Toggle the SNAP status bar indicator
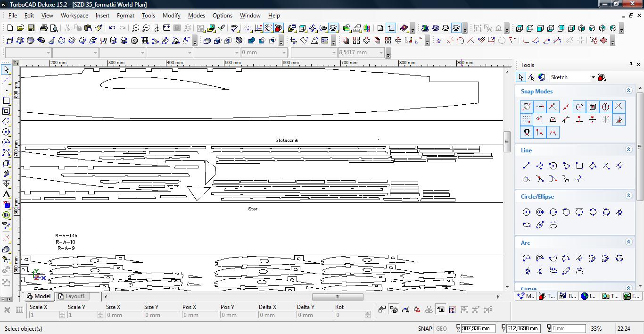 (424, 328)
